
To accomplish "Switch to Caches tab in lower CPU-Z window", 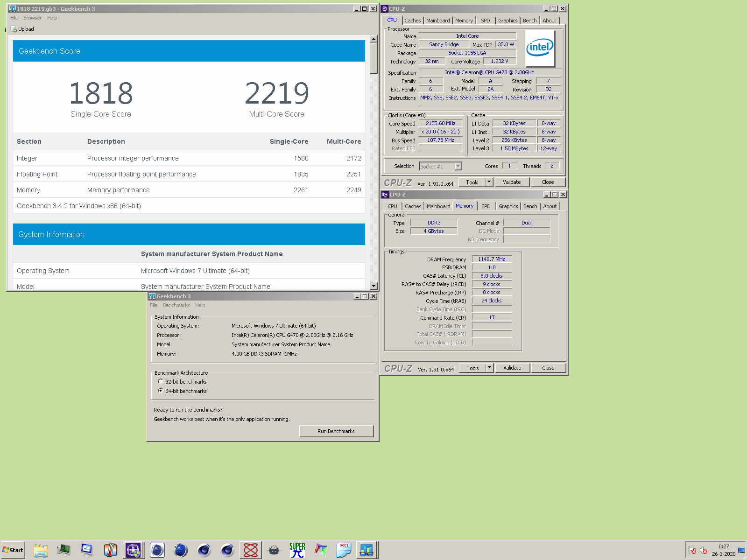I will tap(413, 206).
